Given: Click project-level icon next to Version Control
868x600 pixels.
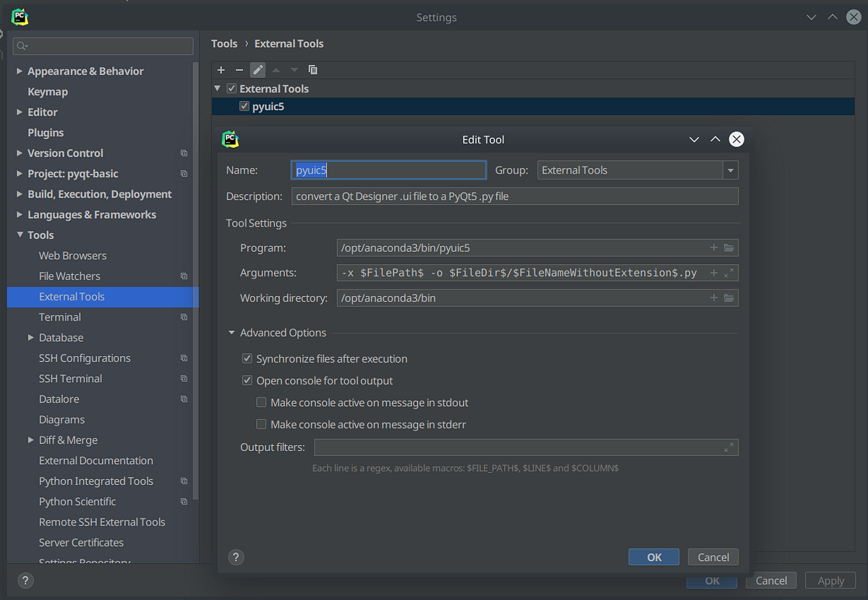Looking at the screenshot, I should [184, 153].
